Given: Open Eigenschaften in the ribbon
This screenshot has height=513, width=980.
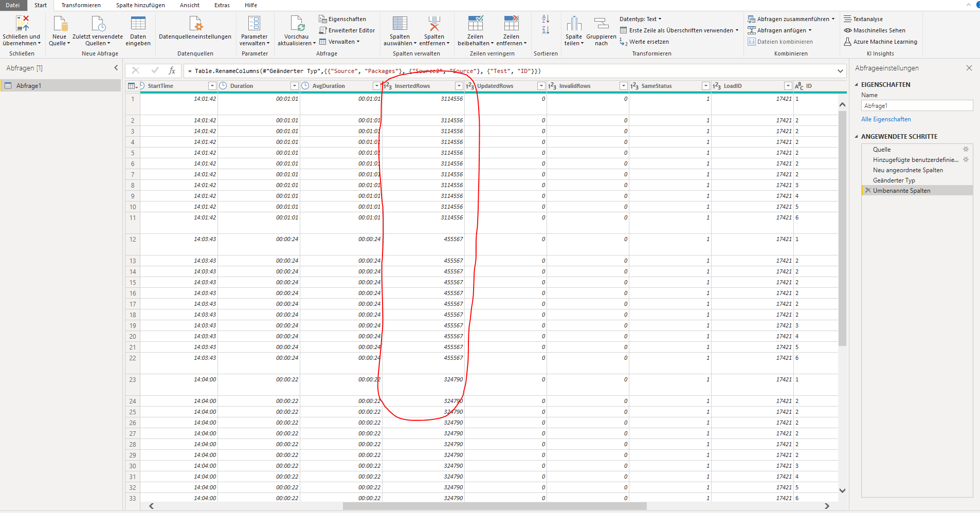Looking at the screenshot, I should click(342, 19).
